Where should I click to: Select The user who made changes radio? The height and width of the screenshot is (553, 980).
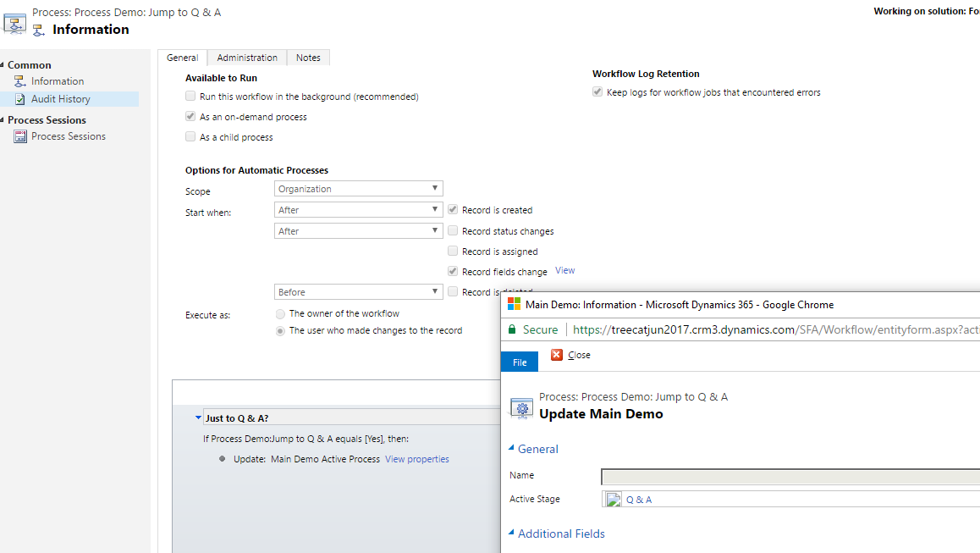point(280,331)
